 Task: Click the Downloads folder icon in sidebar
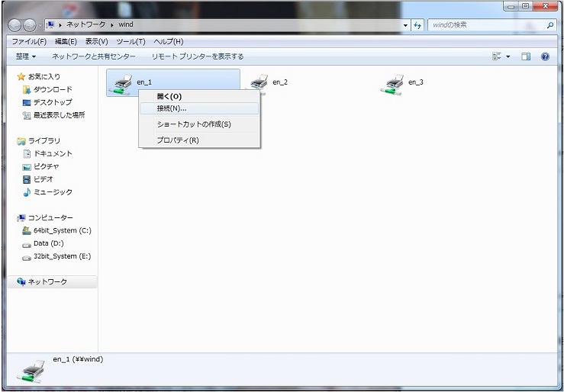coord(26,89)
